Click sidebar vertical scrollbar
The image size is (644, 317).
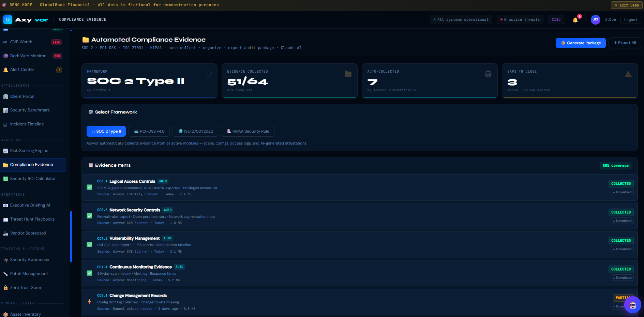[x=71, y=237]
